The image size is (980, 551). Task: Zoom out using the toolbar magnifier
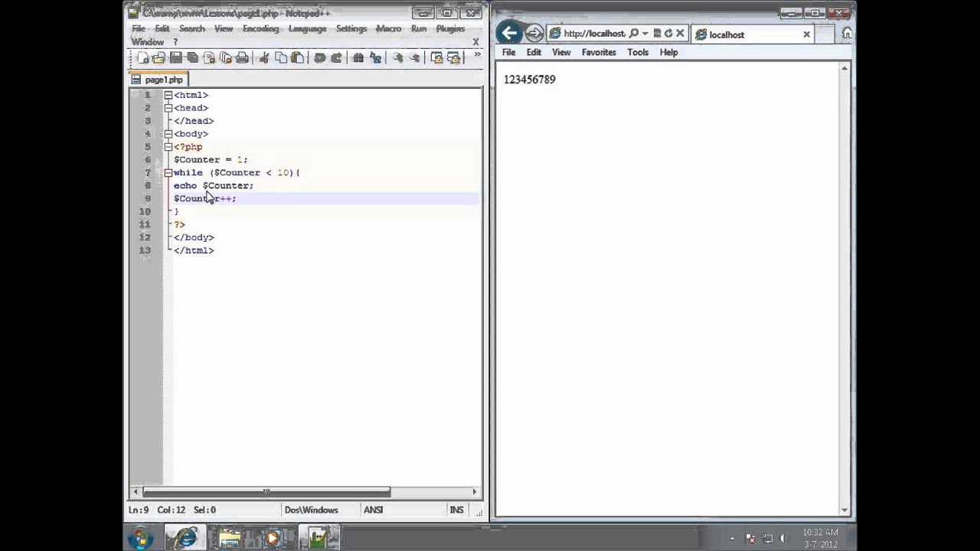tap(416, 58)
